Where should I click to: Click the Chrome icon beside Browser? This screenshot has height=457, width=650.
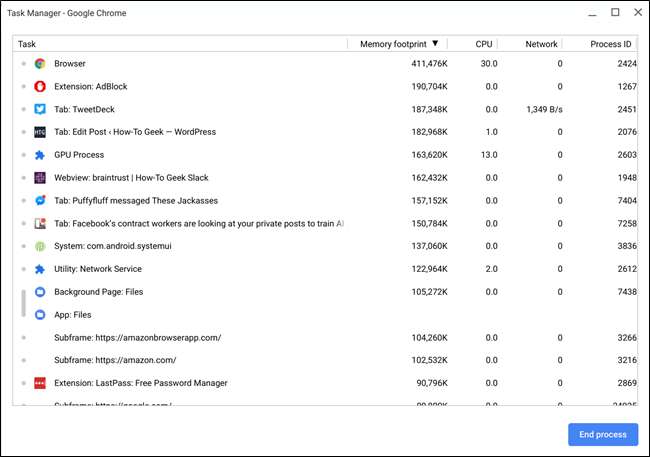click(x=40, y=63)
